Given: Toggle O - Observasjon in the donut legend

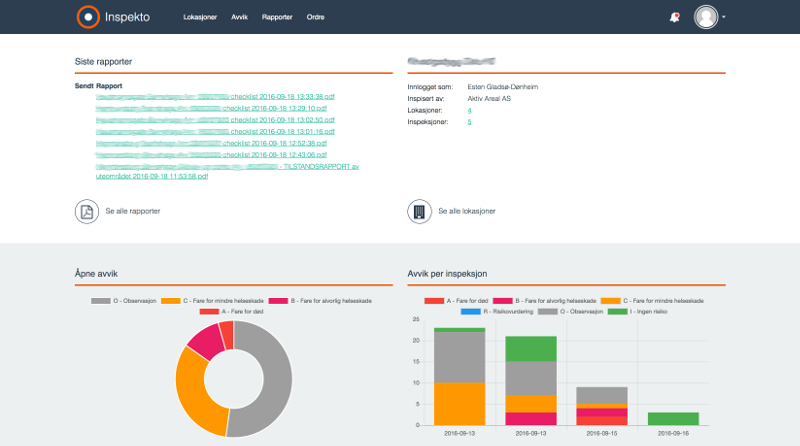Looking at the screenshot, I should 123,301.
